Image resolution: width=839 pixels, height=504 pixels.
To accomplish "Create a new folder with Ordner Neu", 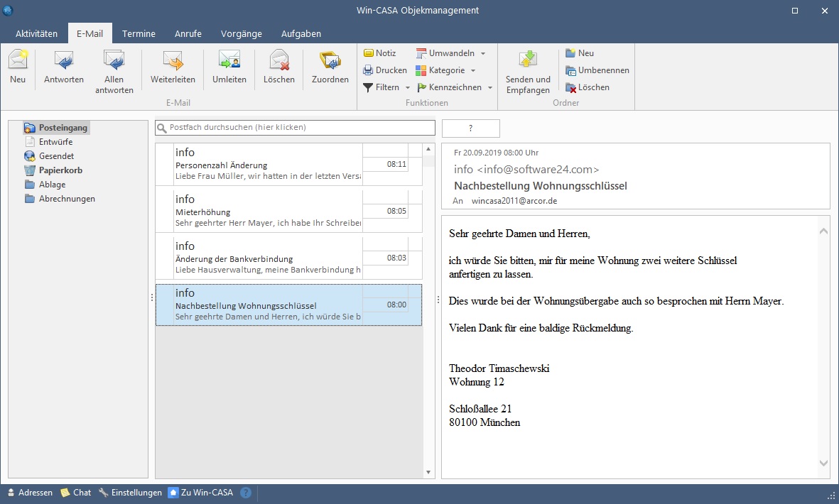I will [580, 53].
